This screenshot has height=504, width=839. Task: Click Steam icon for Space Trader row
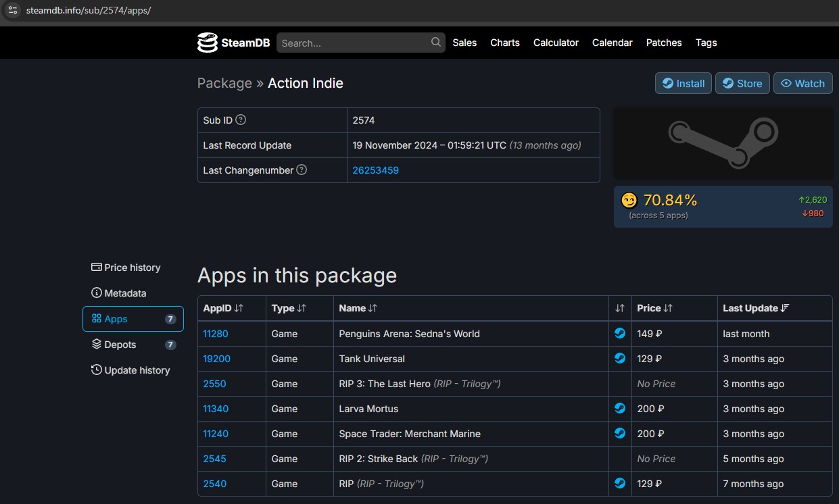[x=619, y=434]
